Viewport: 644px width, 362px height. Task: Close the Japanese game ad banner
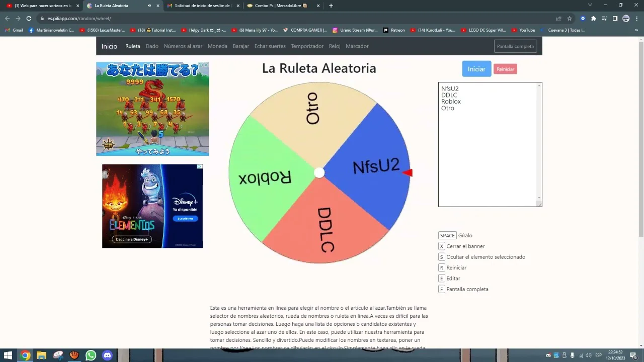click(206, 65)
